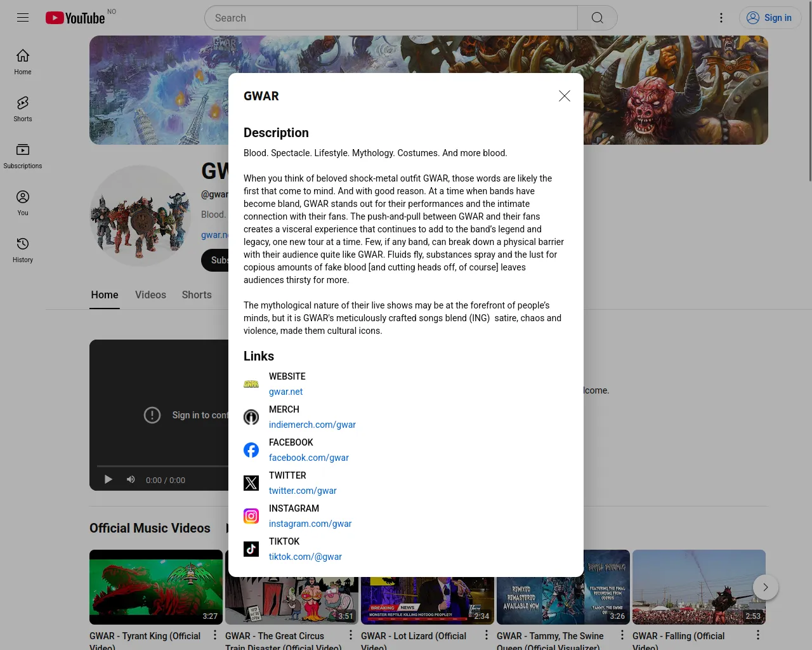Screen dimensions: 812x650
Task: Go to Shorts in sidebar
Action: (x=23, y=109)
